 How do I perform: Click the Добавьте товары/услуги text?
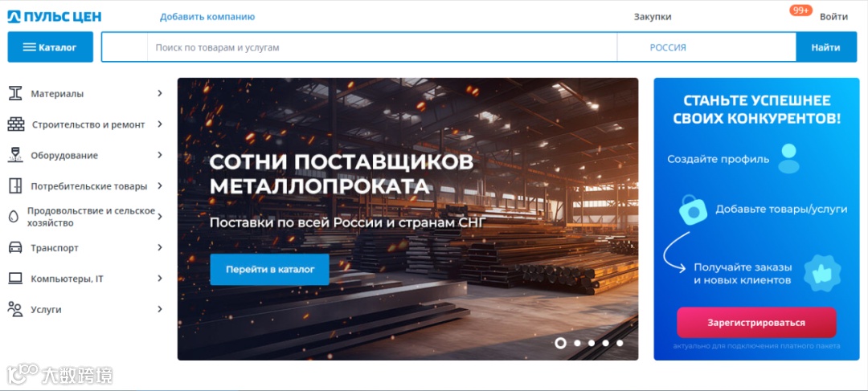(781, 209)
